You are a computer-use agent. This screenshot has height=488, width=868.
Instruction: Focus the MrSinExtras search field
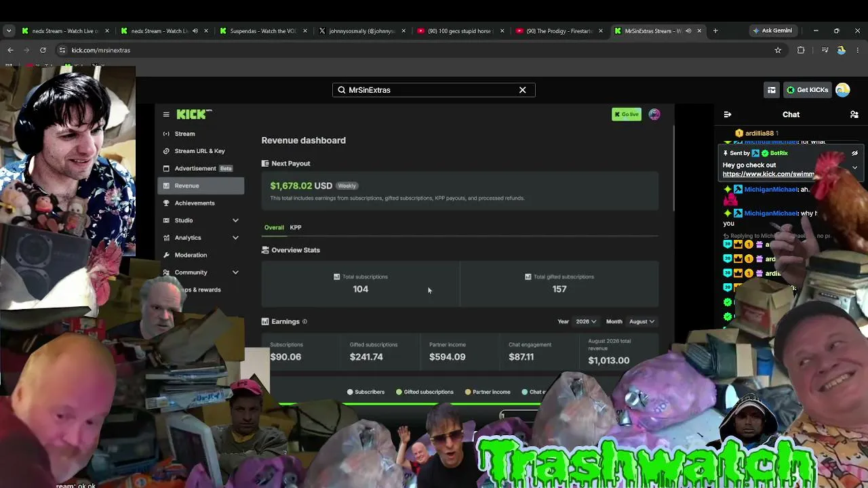click(434, 90)
